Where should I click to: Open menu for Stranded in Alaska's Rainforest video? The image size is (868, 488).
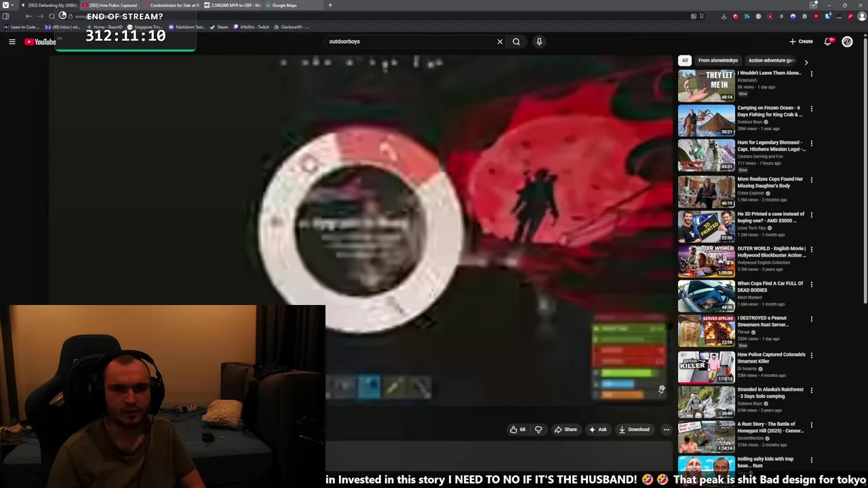811,390
